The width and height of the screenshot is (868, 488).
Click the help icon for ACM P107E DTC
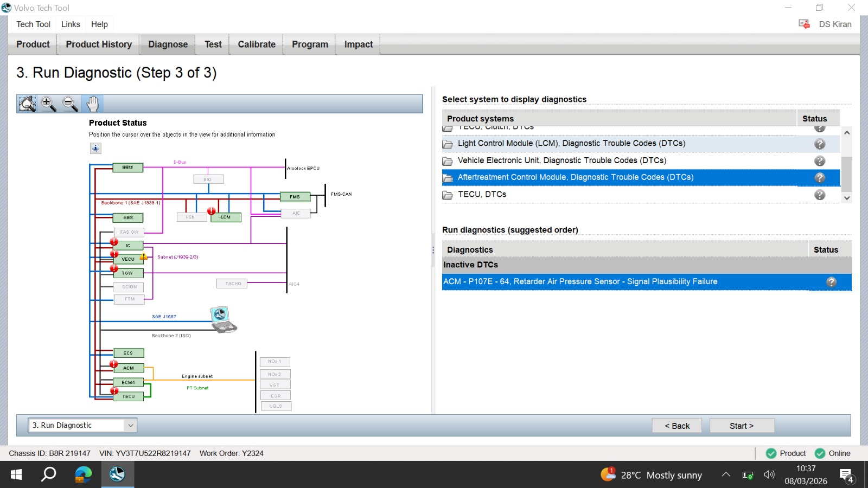pos(831,282)
